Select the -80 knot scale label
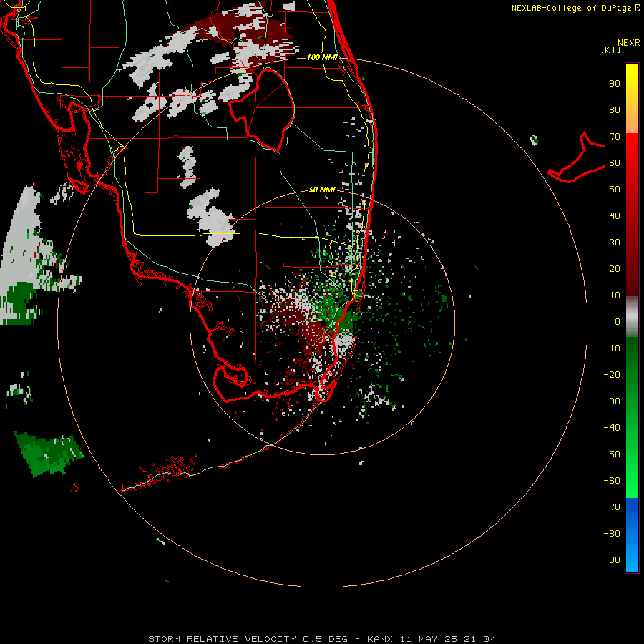This screenshot has height=644, width=644. [612, 534]
